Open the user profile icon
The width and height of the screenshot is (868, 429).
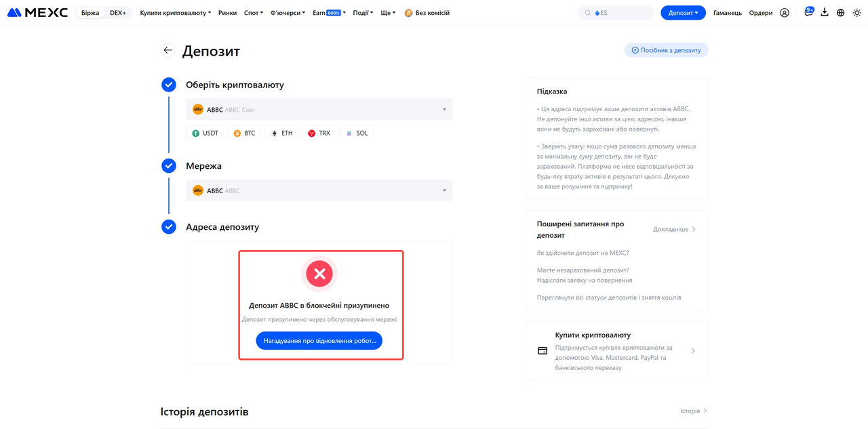point(785,13)
